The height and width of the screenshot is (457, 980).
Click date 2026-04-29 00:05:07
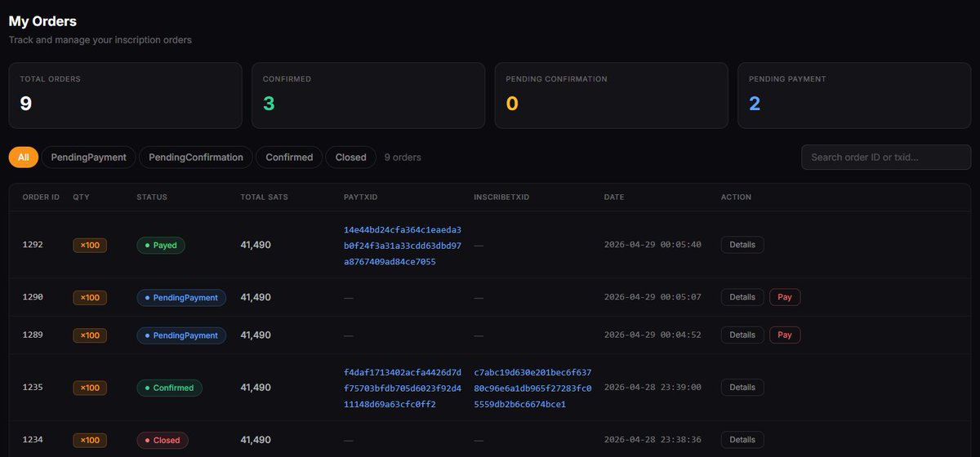pos(653,297)
